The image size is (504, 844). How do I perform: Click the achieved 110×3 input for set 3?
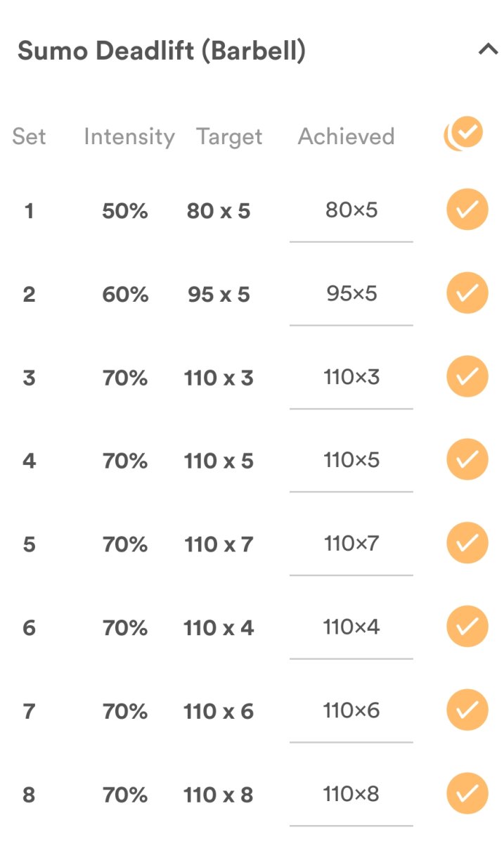[x=351, y=376]
